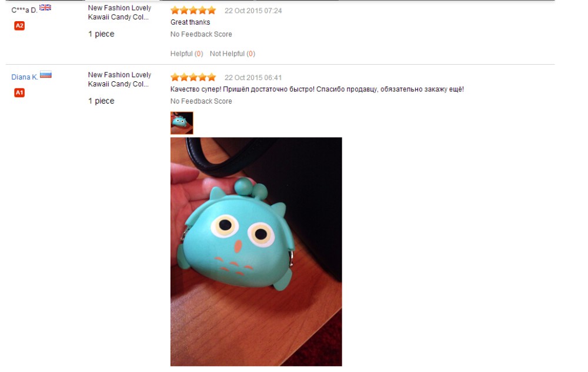Click the enlarged teal owl purse photo
The height and width of the screenshot is (372, 588).
click(256, 251)
